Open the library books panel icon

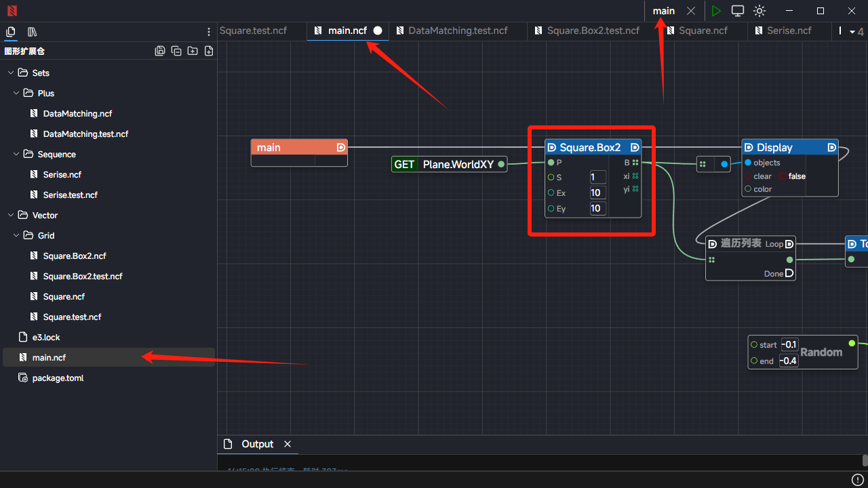[32, 32]
